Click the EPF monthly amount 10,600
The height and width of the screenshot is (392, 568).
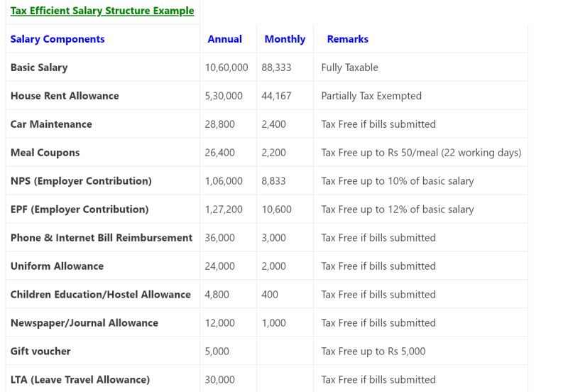[x=277, y=209]
